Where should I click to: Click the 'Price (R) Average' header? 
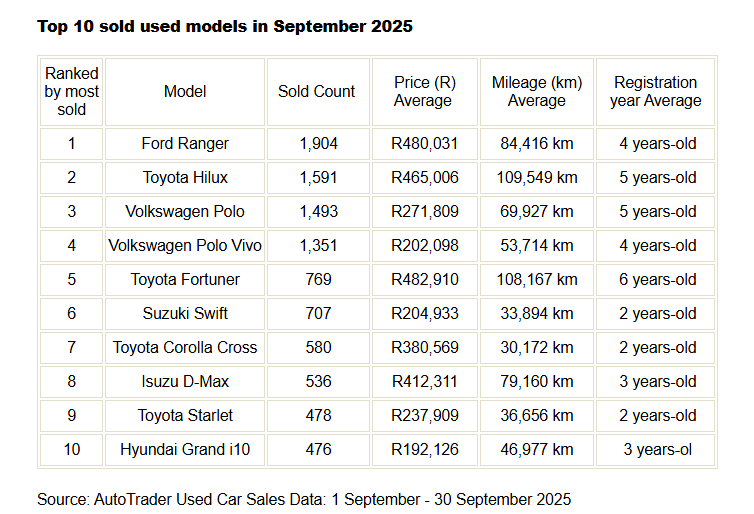(426, 91)
